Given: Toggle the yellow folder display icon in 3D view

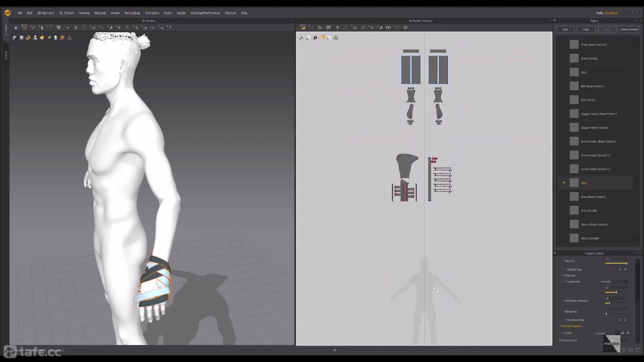Looking at the screenshot, I should [x=42, y=38].
